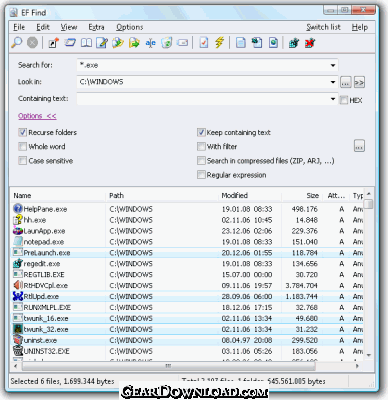The width and height of the screenshot is (388, 400).
Task: Enable the Case sensitive checkbox
Action: [x=22, y=161]
